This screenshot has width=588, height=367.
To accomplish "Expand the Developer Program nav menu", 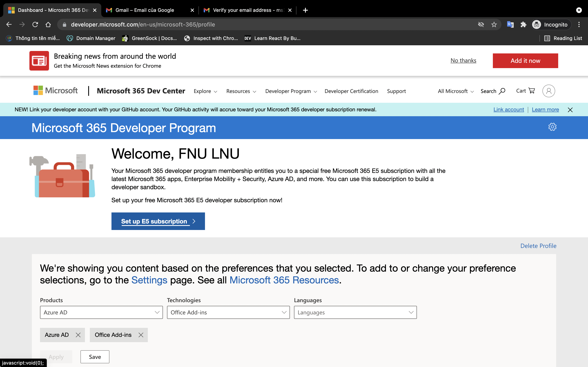I will (x=291, y=91).
